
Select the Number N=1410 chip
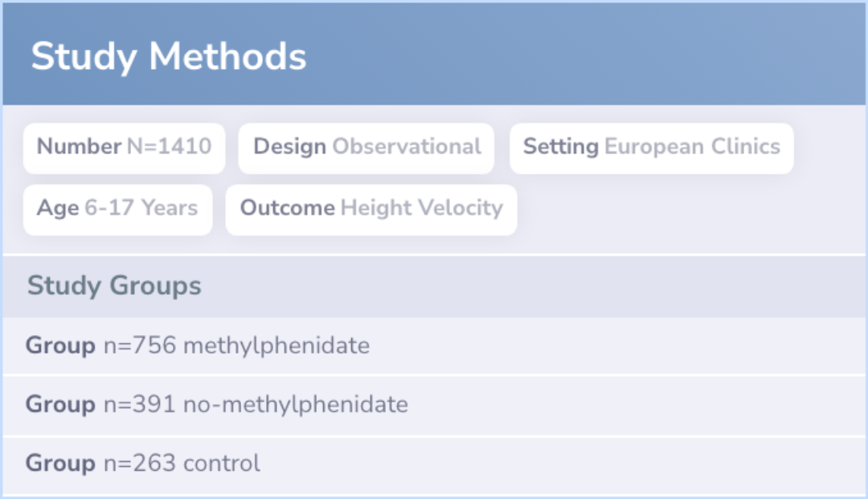(x=124, y=149)
